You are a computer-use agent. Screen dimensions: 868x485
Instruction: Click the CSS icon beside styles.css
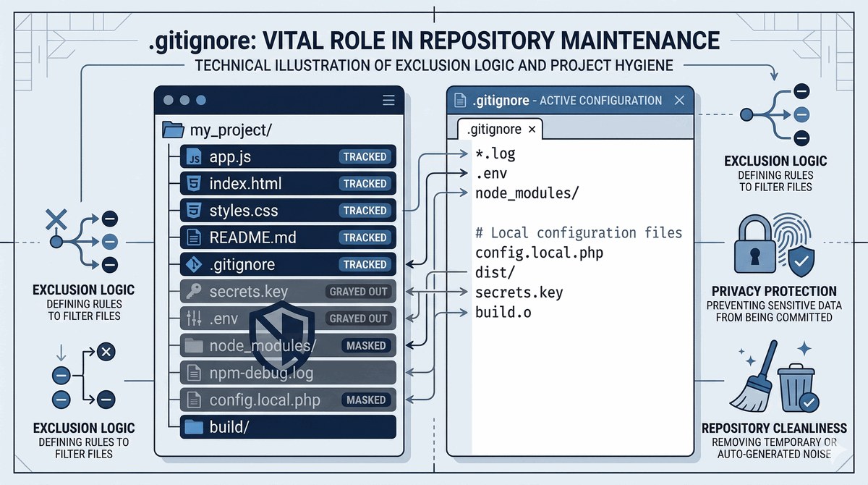(x=194, y=211)
